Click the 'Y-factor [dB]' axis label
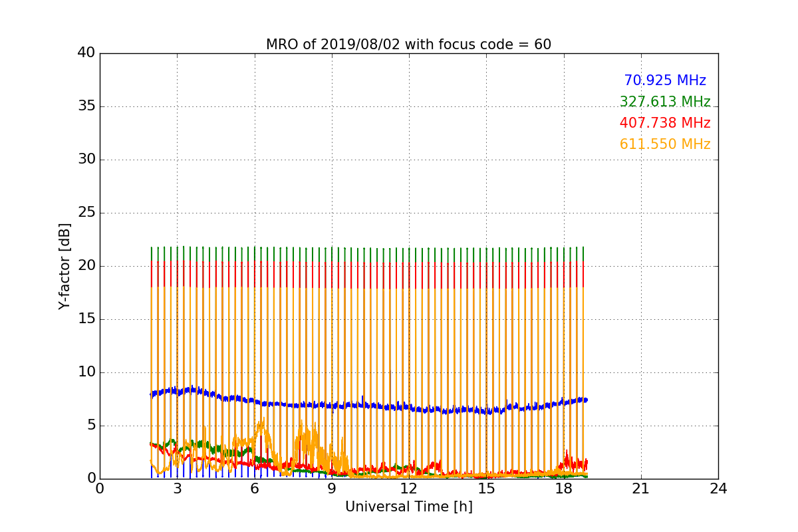The image size is (798, 532). pos(65,266)
